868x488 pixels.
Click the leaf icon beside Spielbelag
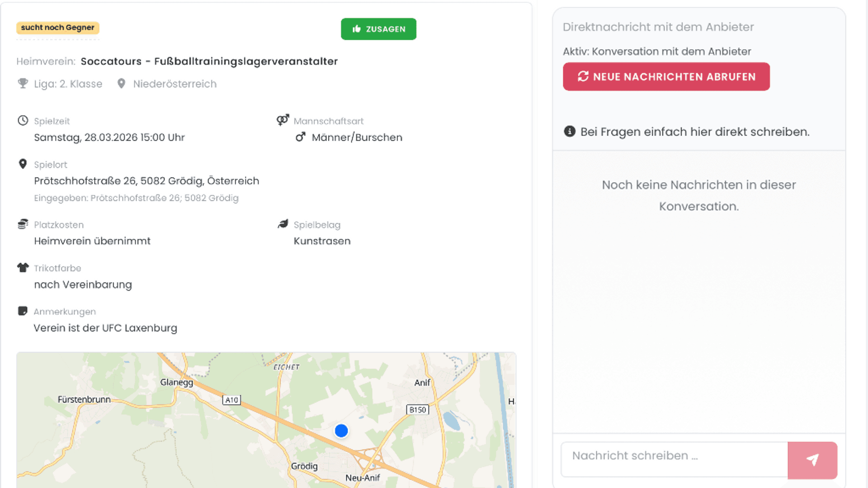[x=283, y=224]
